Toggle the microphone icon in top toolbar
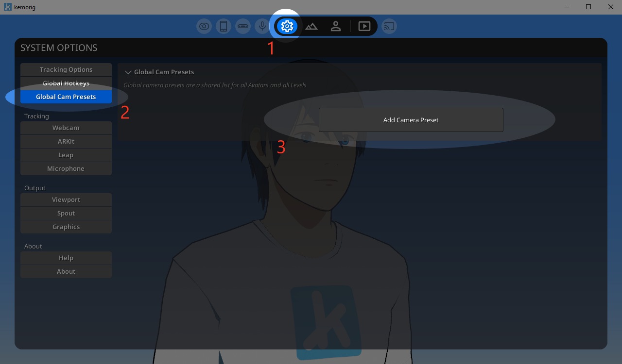This screenshot has height=364, width=622. tap(262, 26)
